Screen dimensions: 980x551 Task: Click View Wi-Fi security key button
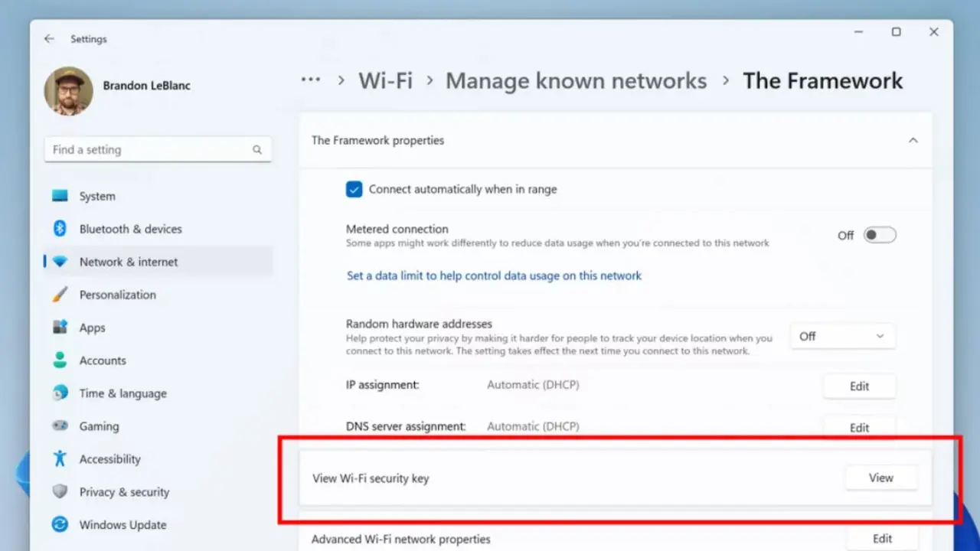coord(881,478)
